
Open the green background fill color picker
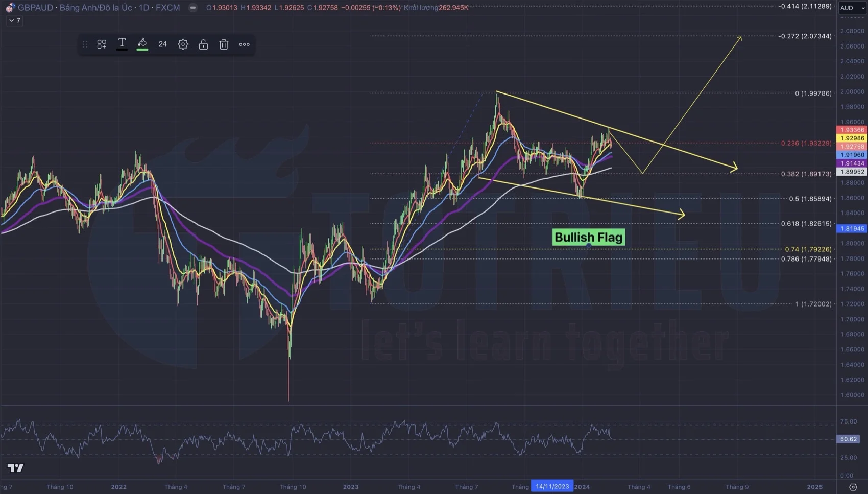[x=142, y=44]
